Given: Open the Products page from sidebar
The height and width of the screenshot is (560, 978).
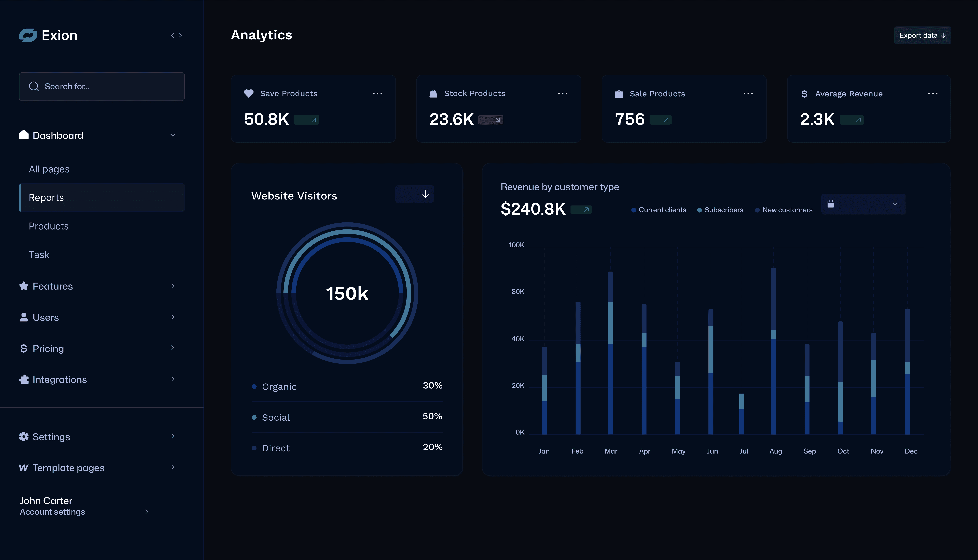Looking at the screenshot, I should pos(49,226).
